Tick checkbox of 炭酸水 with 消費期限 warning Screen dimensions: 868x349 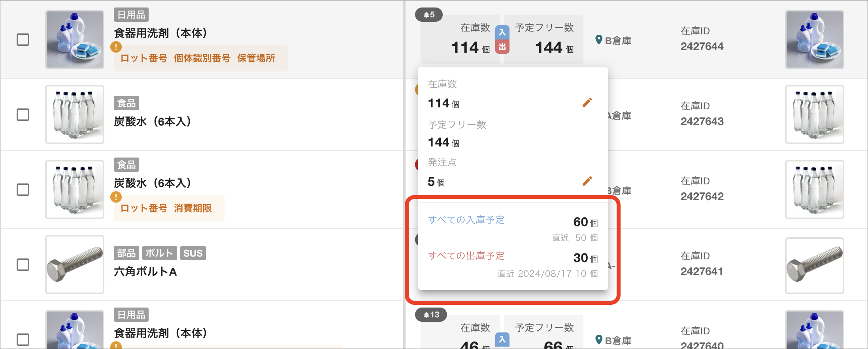coord(23,190)
